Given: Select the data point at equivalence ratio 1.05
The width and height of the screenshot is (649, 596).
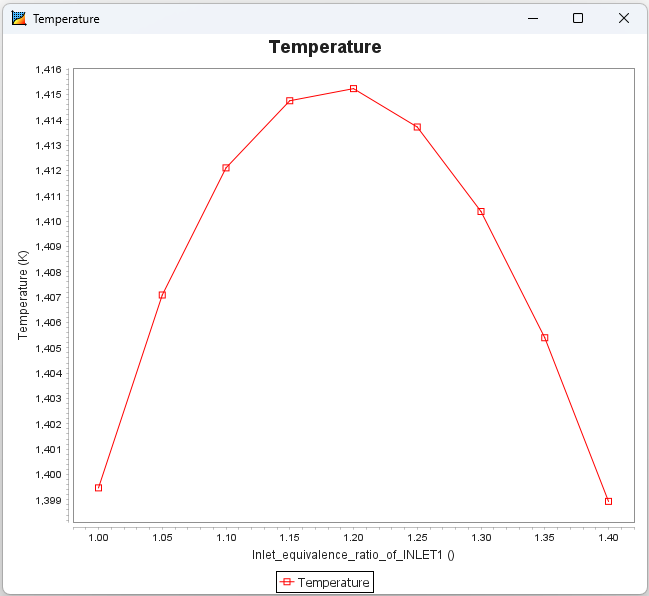Looking at the screenshot, I should (x=162, y=295).
